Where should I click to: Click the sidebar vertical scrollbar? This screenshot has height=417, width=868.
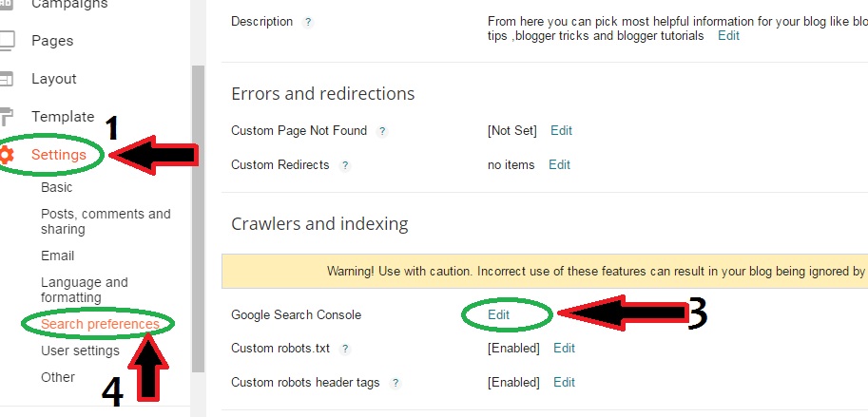198,218
